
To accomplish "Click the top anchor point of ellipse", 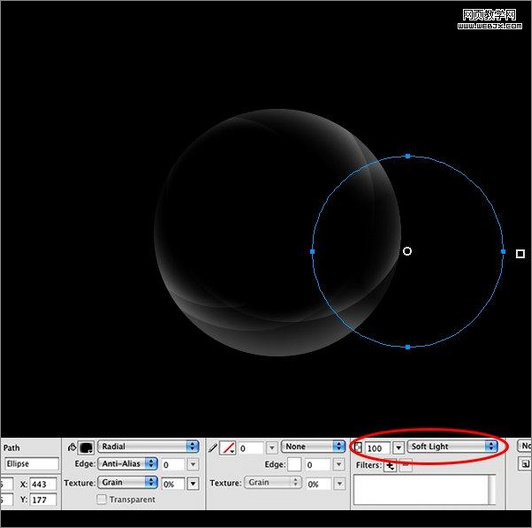I will coord(408,156).
